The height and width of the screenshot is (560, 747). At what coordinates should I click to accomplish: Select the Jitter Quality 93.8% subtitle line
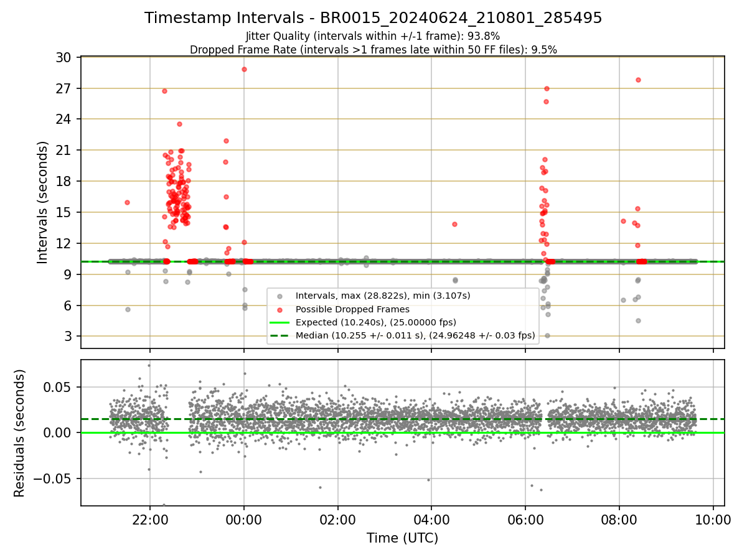pos(373,36)
